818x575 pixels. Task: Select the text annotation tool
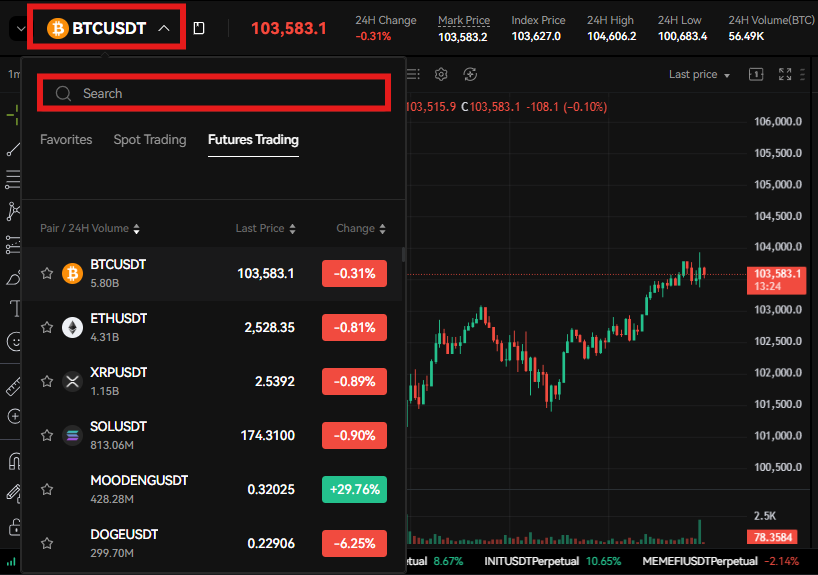(15, 308)
